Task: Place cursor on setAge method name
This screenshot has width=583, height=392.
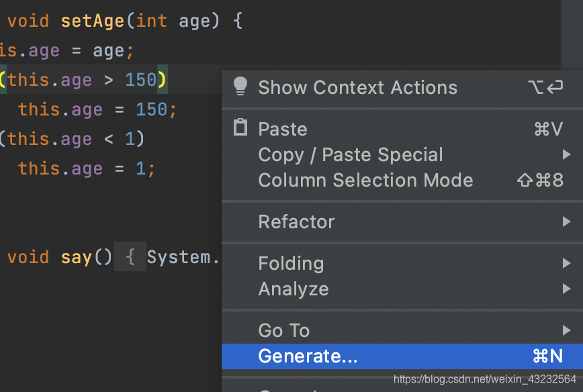Action: [x=93, y=21]
